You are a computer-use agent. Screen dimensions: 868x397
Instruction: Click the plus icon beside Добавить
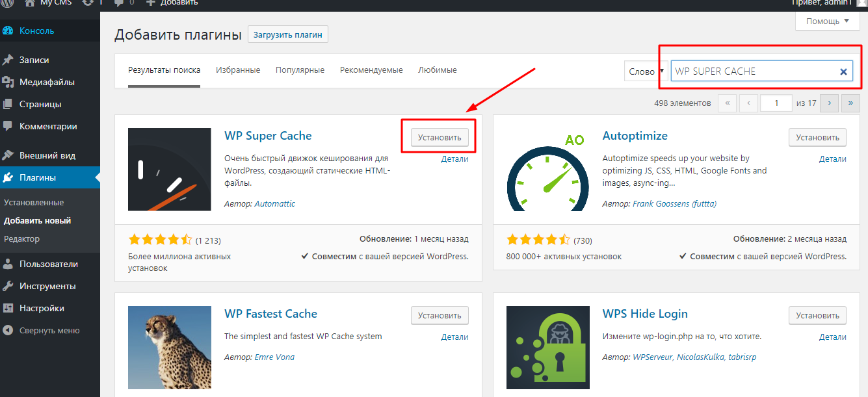point(150,3)
